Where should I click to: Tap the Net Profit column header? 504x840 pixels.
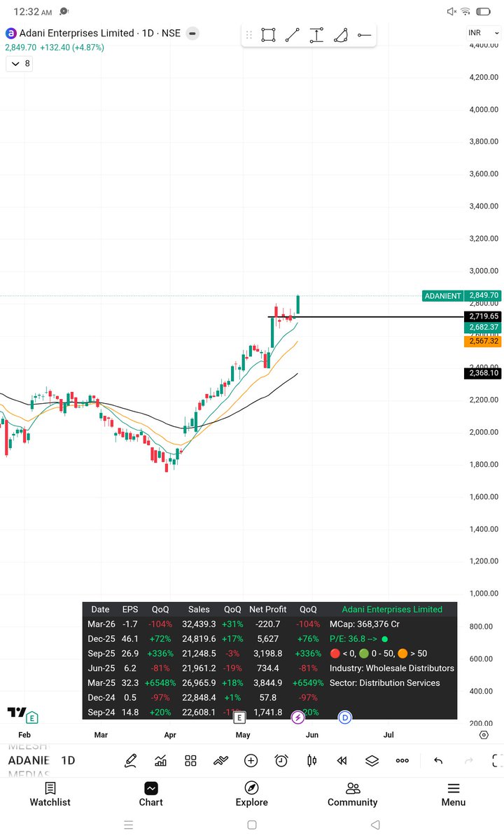(268, 610)
